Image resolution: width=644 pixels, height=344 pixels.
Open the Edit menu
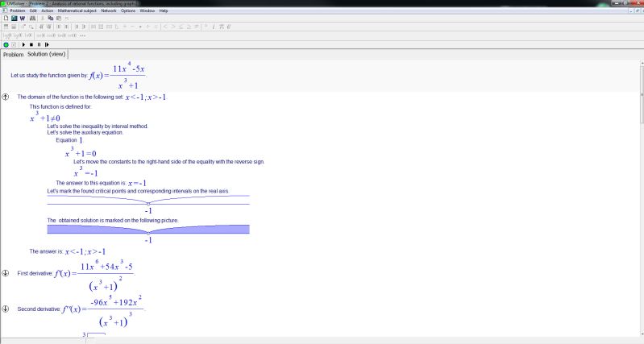click(33, 10)
